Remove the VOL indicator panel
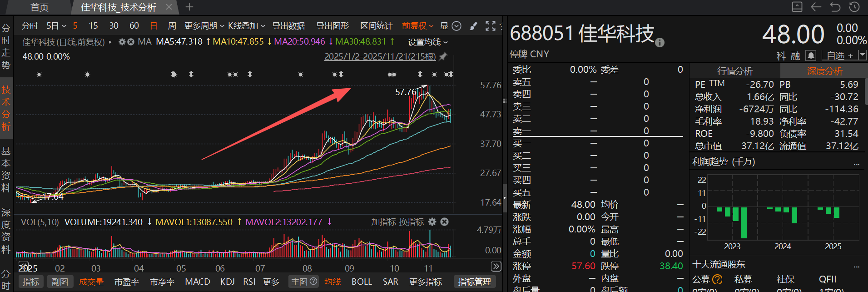The image size is (868, 292). click(445, 222)
